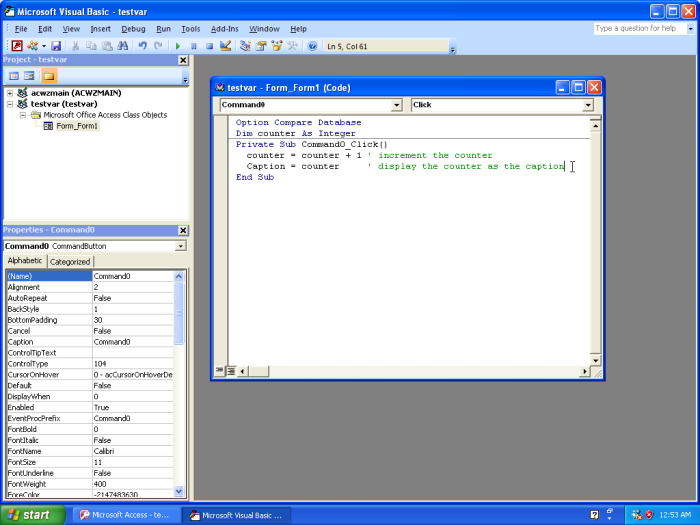Collapse the testvar (testvar) project node

tap(10, 104)
